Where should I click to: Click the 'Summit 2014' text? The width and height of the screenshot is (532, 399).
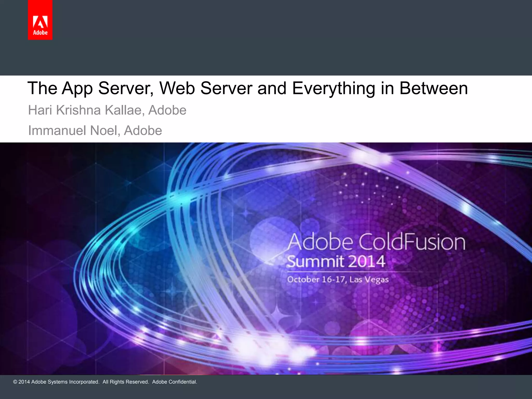[x=336, y=261]
